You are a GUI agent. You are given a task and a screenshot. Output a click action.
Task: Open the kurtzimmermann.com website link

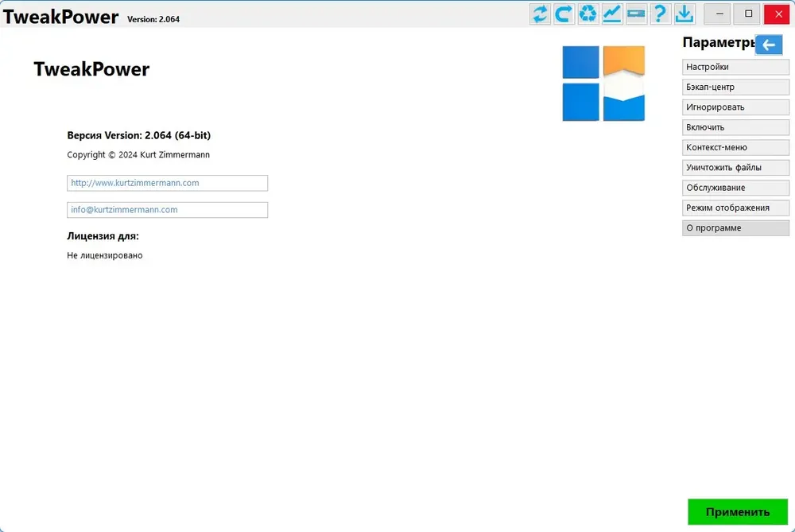pos(167,183)
